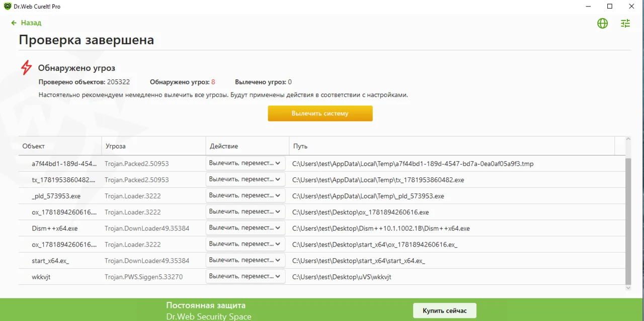Viewport: 644px width, 321px height.
Task: Click Проверка завершена heading
Action: click(87, 40)
